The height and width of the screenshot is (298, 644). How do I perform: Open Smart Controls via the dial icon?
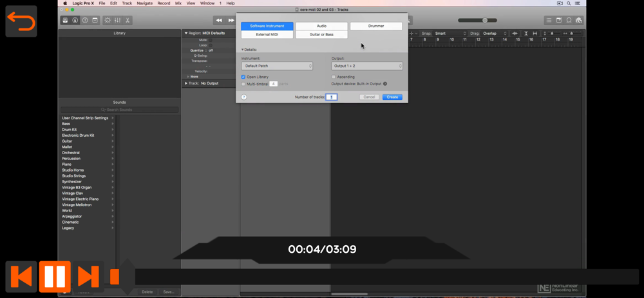[x=108, y=21]
